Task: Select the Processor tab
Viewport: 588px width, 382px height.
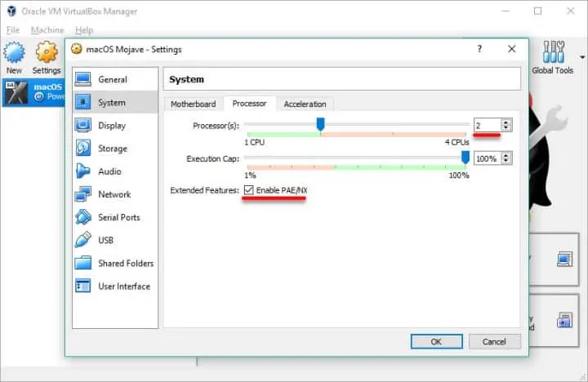Action: [x=249, y=104]
